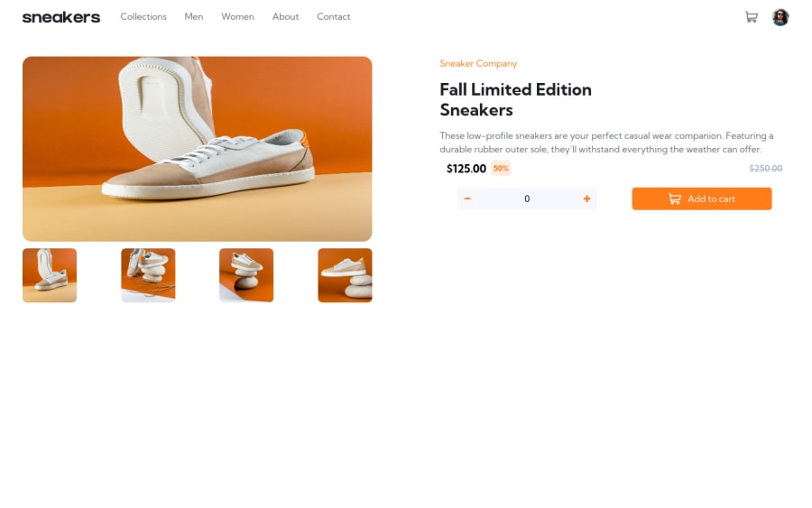The image size is (812, 508).
Task: Navigate to the Women page
Action: click(237, 16)
